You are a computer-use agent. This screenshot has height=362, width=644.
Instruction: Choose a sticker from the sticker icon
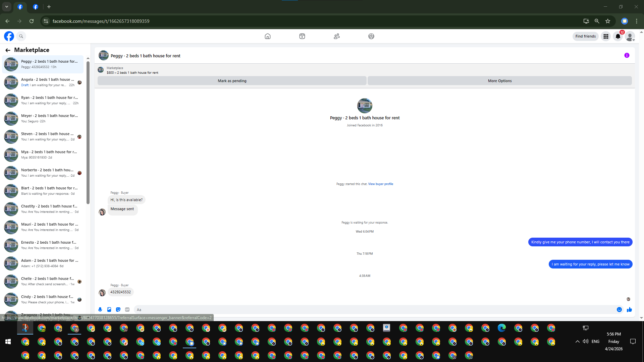pyautogui.click(x=118, y=310)
